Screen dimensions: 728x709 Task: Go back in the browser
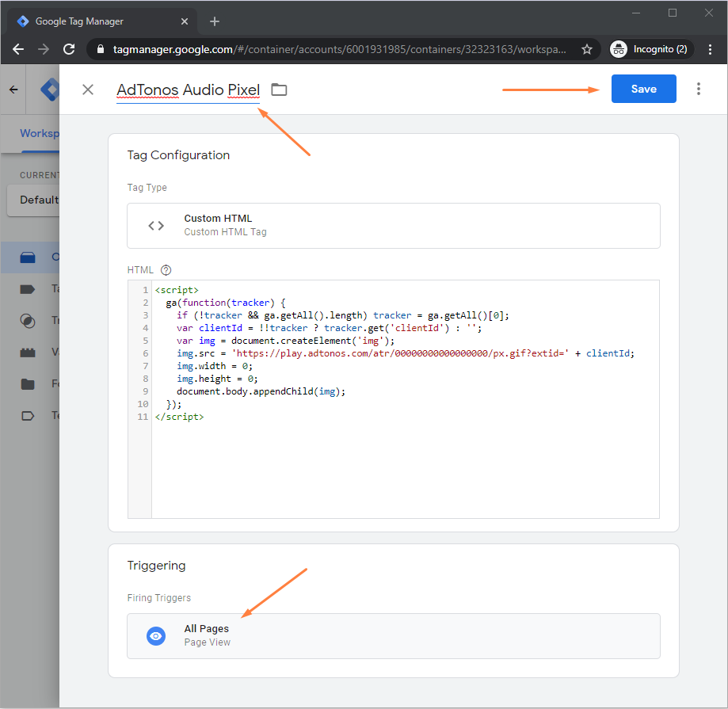point(18,49)
